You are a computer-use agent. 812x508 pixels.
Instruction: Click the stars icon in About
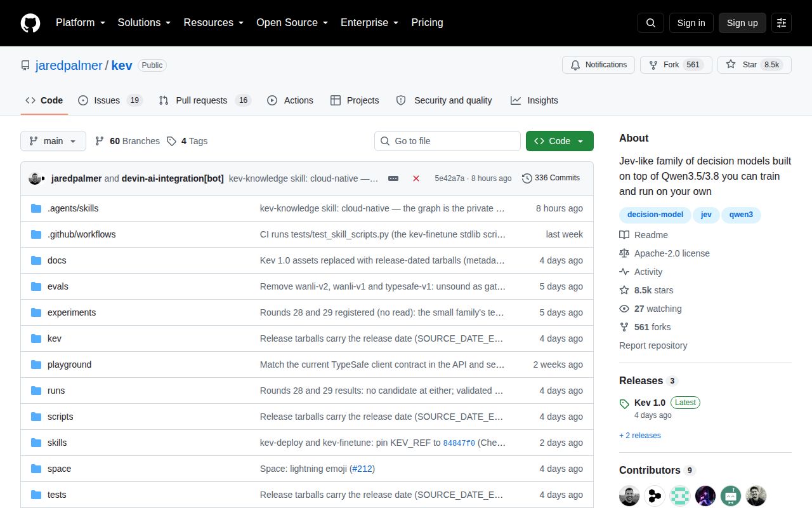pyautogui.click(x=624, y=290)
